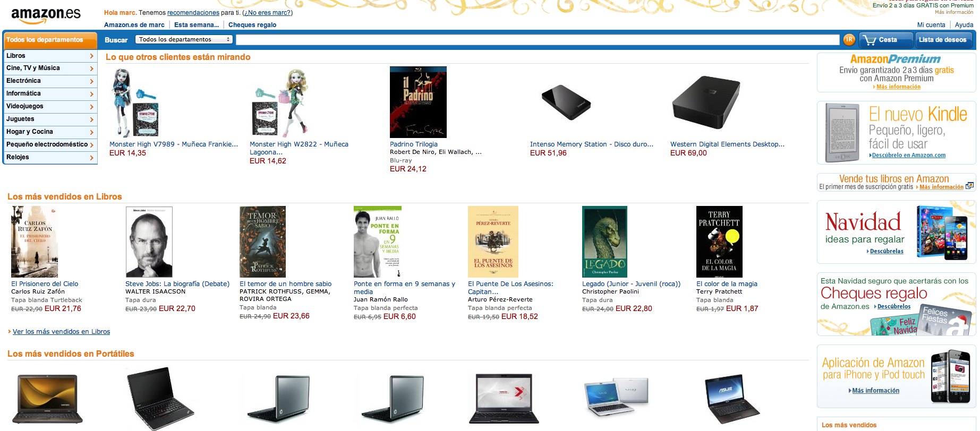
Task: Expand the Videojuegos department category
Action: (x=50, y=106)
